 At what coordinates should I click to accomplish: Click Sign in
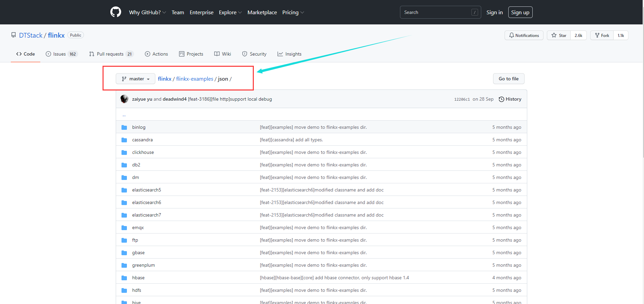point(494,12)
